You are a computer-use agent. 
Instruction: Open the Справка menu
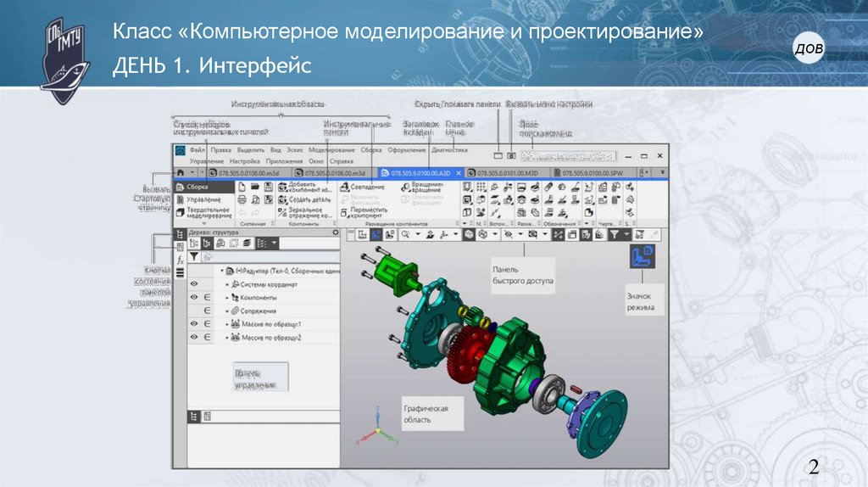pos(341,161)
